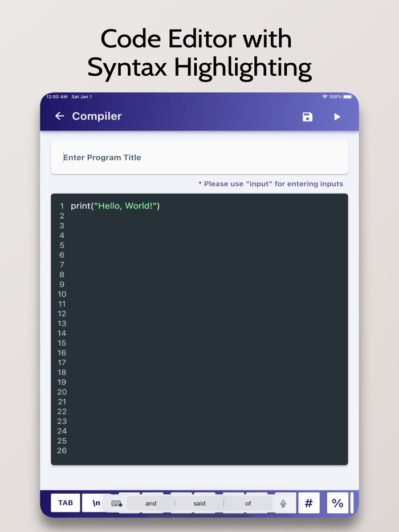Click the 'Please use "input"' hint

coord(271,183)
